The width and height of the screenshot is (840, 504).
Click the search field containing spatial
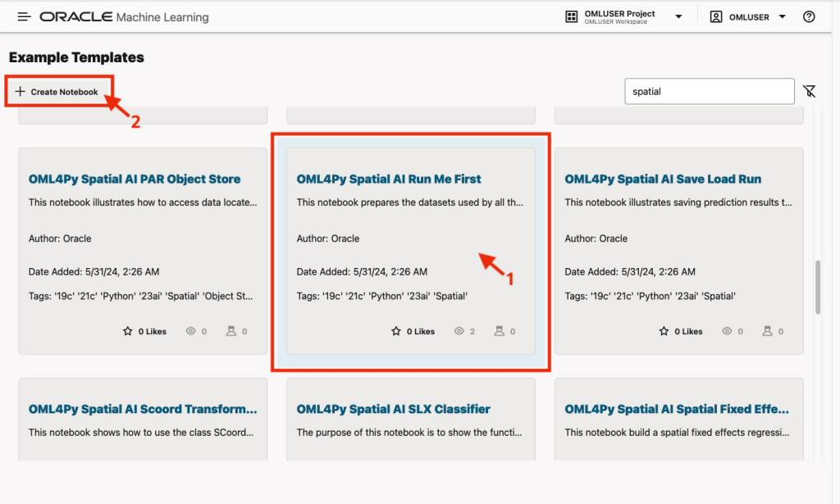[x=710, y=92]
